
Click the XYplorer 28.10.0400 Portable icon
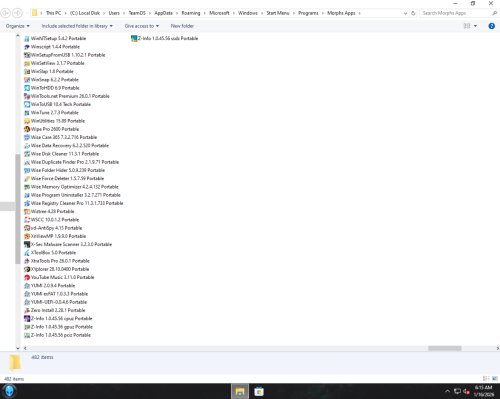point(27,269)
